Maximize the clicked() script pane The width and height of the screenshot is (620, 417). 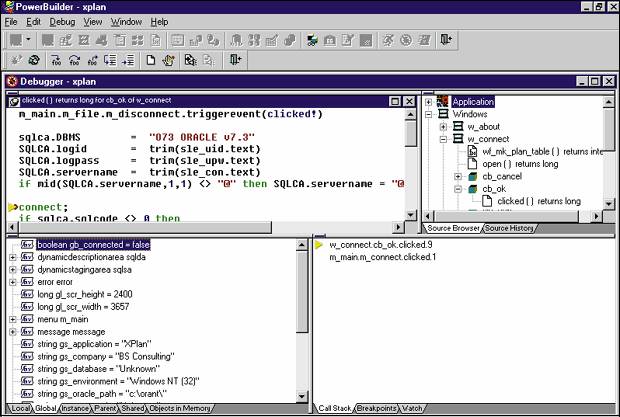tap(395, 102)
